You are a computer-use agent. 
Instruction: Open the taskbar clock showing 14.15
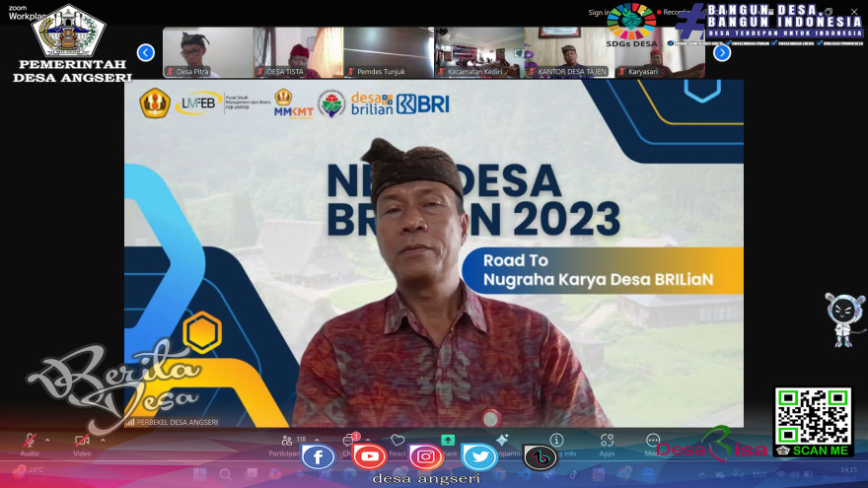pos(839,474)
